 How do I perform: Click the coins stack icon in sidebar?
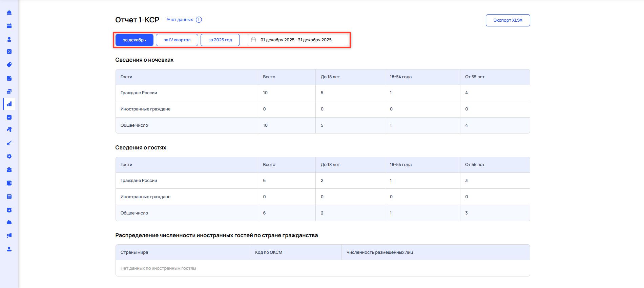[x=9, y=91]
